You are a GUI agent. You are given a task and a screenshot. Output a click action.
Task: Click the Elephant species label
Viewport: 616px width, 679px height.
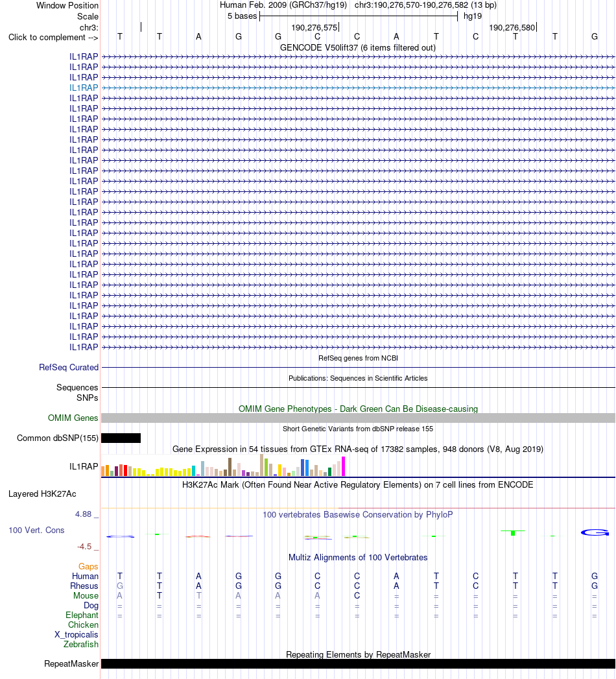click(82, 615)
